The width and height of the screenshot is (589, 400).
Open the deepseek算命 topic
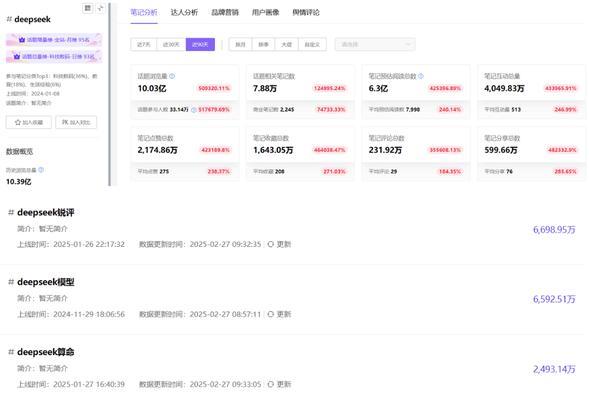pos(45,352)
